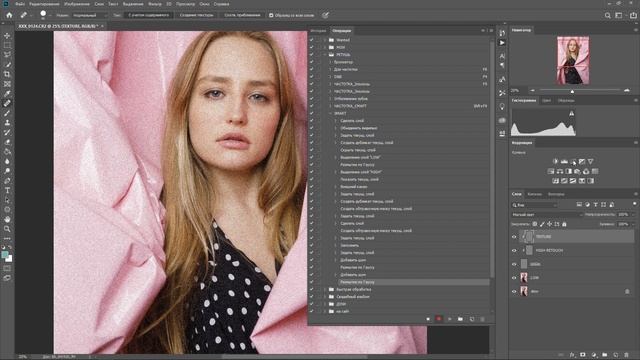
Task: Open the Мягкий свет blend mode dropdown
Action: [547, 214]
